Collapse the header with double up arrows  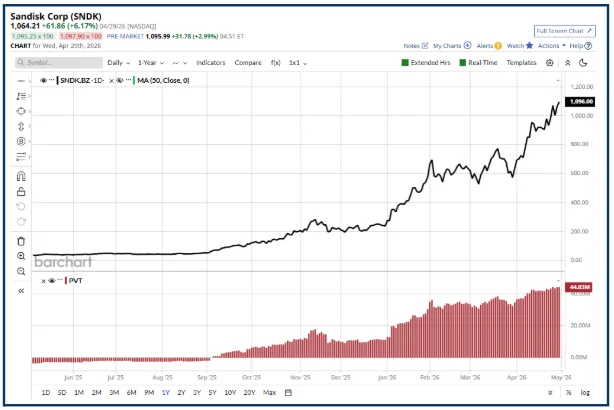[x=567, y=63]
